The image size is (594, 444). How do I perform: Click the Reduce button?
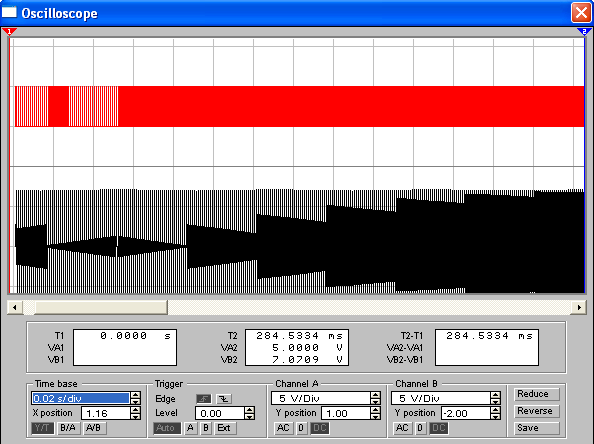point(536,394)
